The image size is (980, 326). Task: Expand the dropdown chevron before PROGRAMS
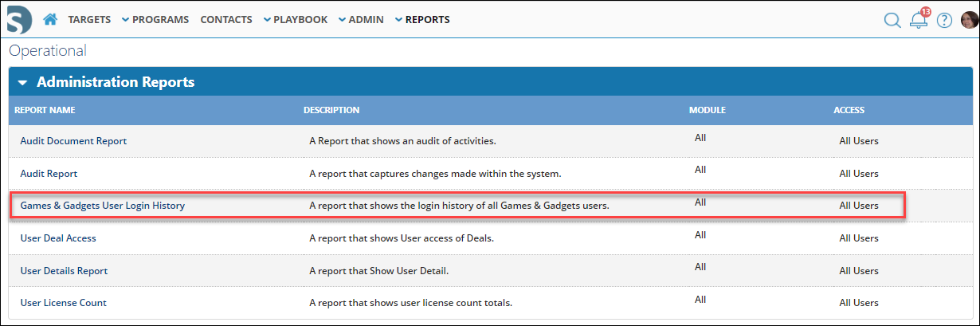tap(125, 20)
